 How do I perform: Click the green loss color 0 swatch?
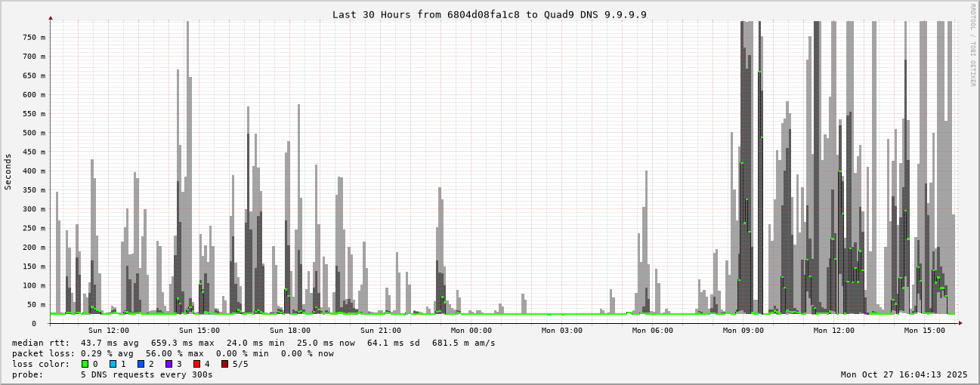(85, 364)
